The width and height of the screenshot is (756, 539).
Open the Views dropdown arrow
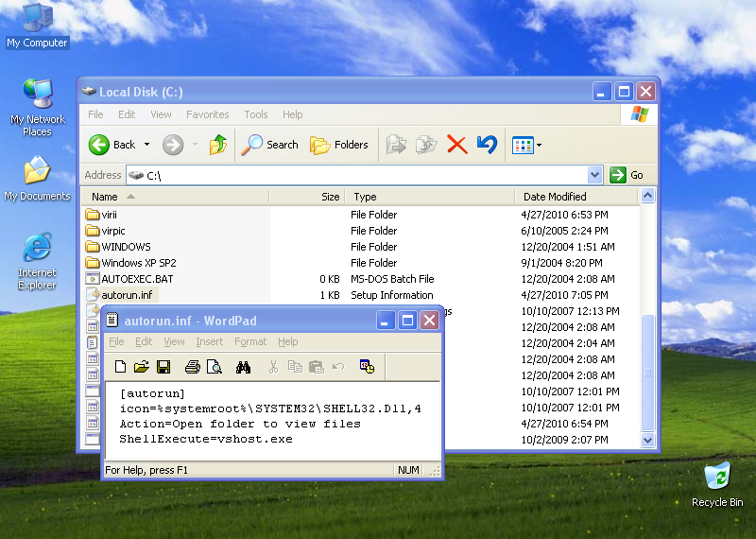pos(539,146)
